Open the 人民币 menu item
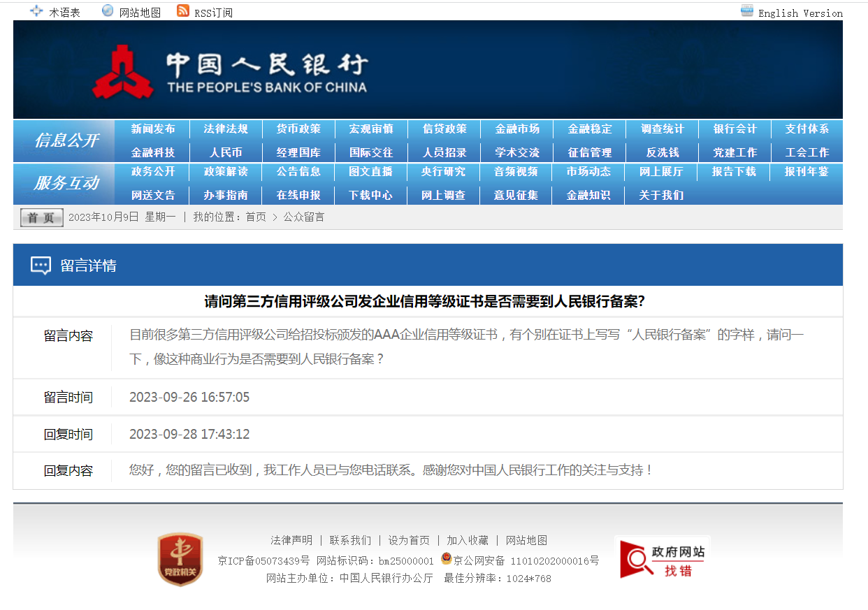 226,152
